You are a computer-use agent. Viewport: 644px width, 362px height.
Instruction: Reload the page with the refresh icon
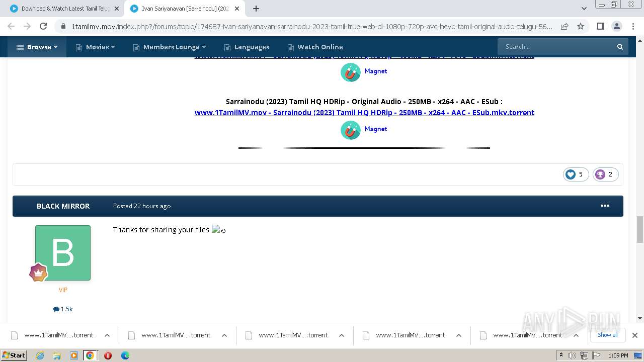coord(43,26)
